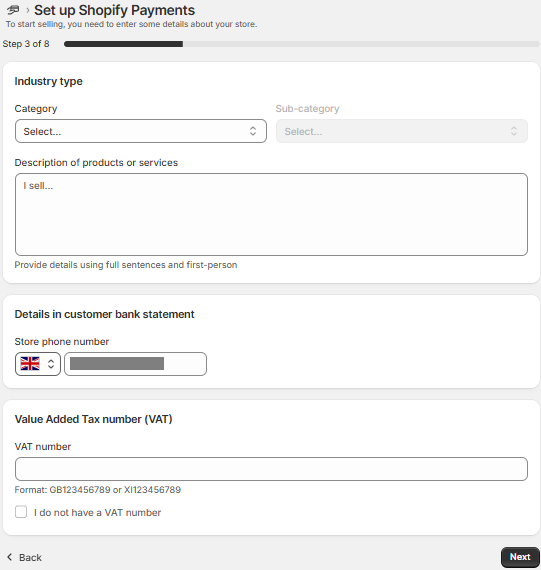Click the VAT number input field

pos(271,469)
